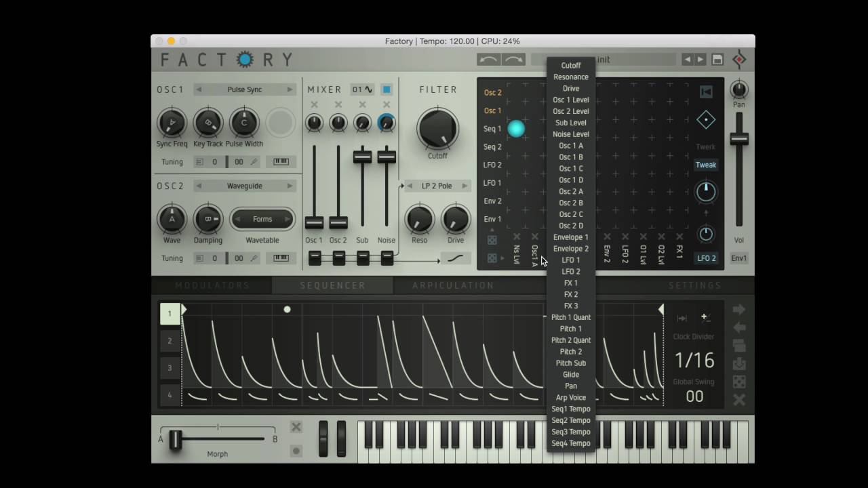Click the lower dice randomize matrix icon

pos(492,258)
